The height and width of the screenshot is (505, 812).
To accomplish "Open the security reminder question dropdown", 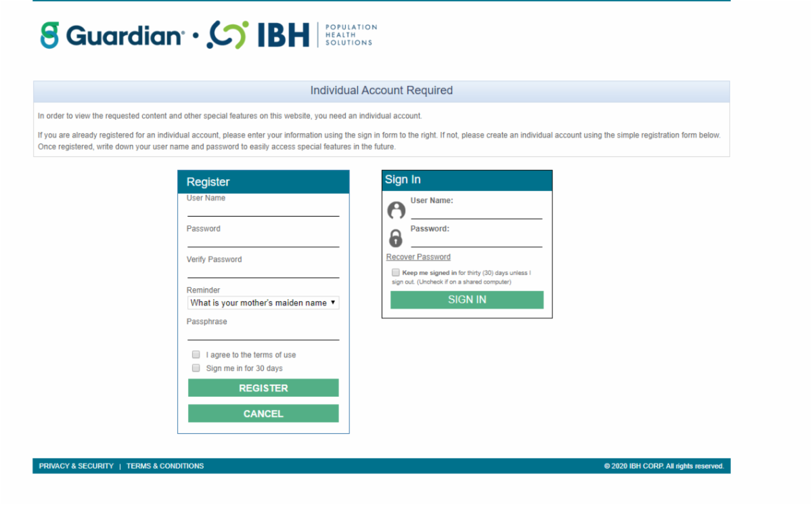I will (263, 303).
